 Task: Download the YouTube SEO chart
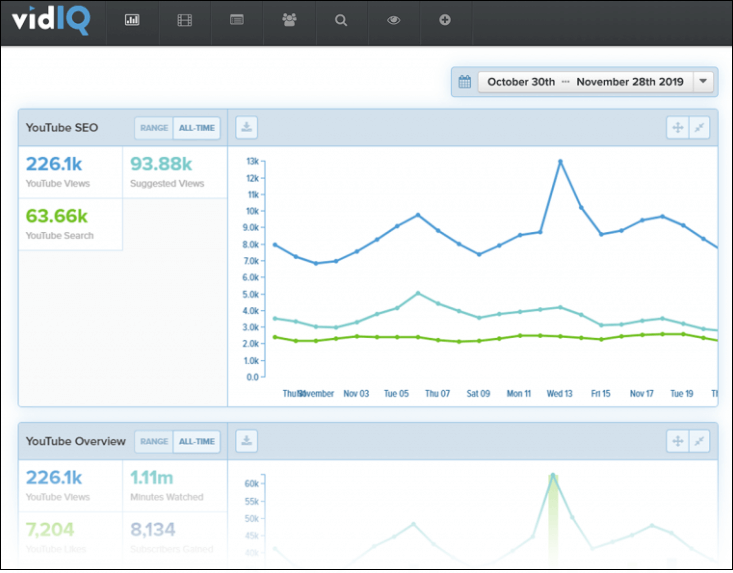click(x=247, y=127)
